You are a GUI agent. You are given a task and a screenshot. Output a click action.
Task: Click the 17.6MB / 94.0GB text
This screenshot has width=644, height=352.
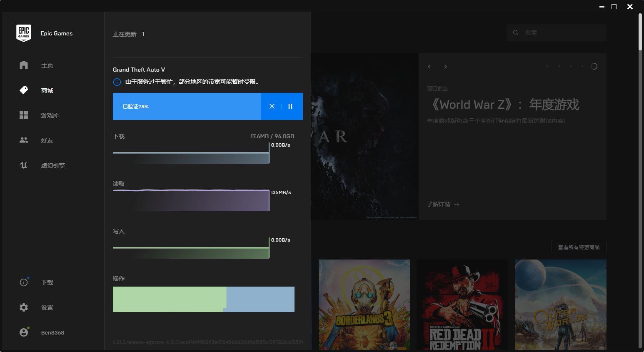[x=272, y=136]
